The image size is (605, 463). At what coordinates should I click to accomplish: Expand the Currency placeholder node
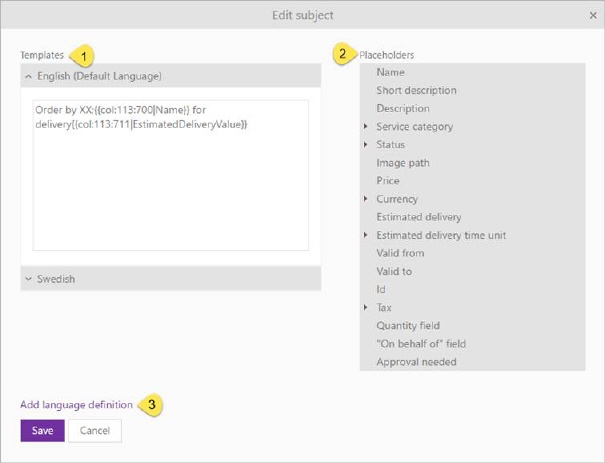367,199
